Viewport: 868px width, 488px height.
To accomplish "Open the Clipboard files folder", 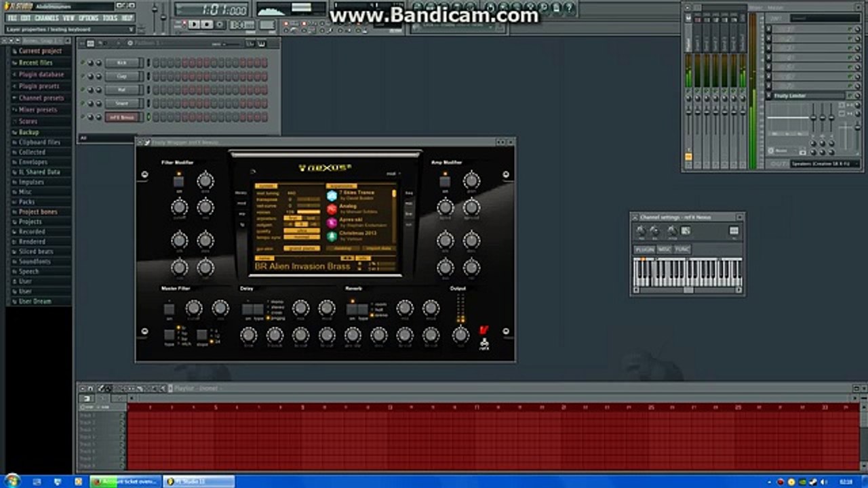I will click(x=39, y=142).
